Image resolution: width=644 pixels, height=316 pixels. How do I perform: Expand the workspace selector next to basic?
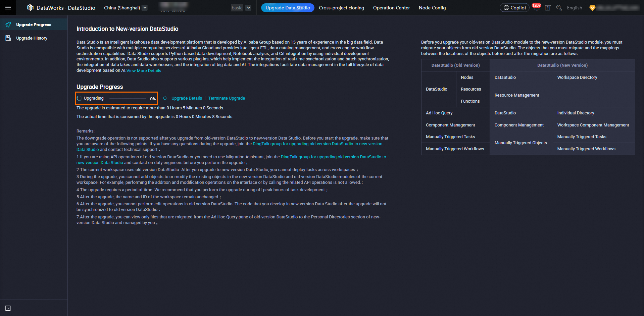tap(248, 8)
